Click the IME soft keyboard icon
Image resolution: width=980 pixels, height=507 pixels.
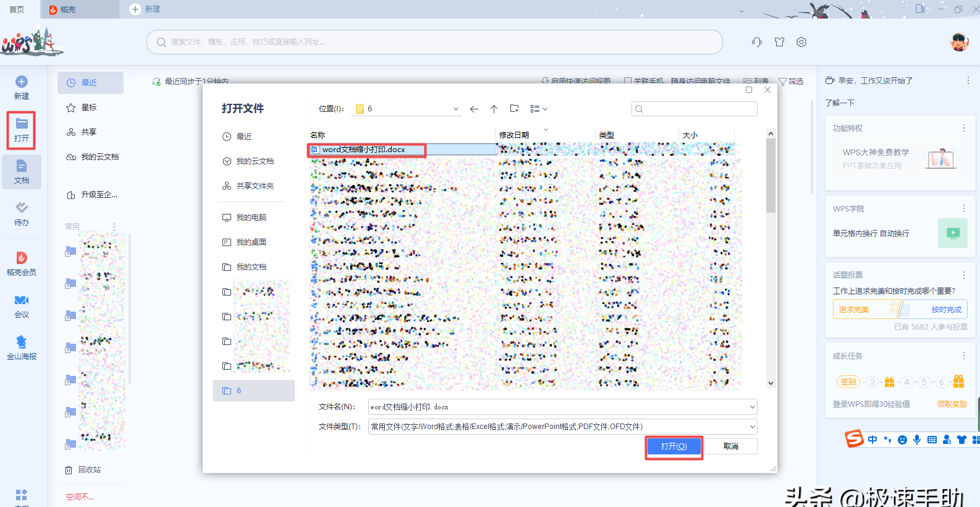[932, 440]
